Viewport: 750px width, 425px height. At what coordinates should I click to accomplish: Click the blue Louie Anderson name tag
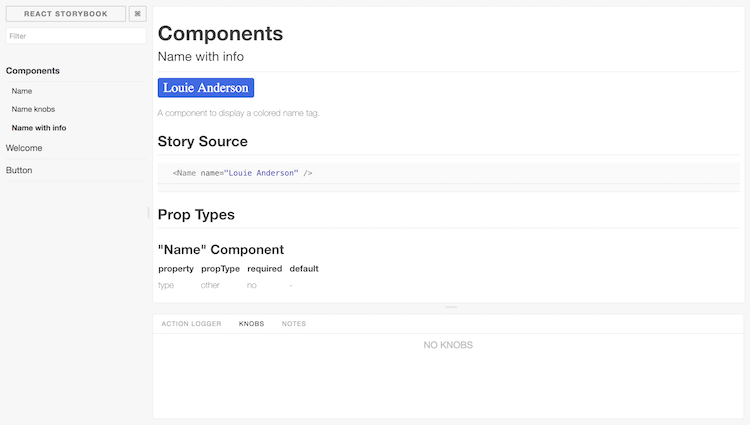tap(206, 88)
